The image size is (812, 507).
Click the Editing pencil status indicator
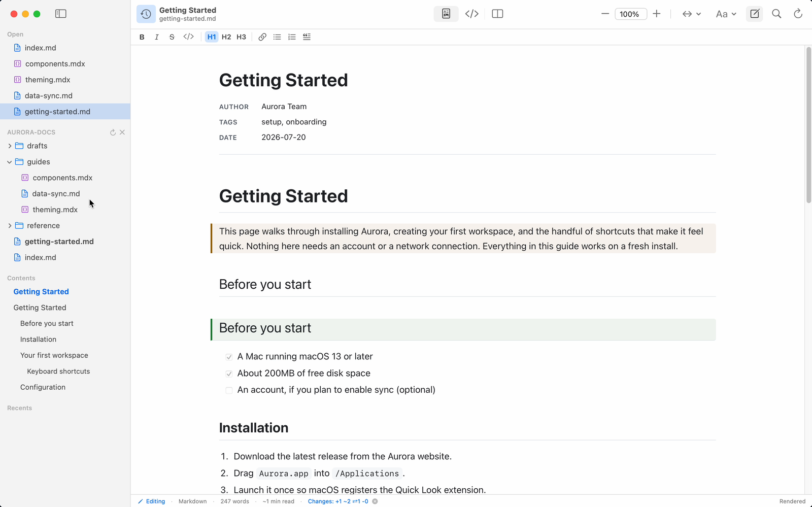coord(152,501)
